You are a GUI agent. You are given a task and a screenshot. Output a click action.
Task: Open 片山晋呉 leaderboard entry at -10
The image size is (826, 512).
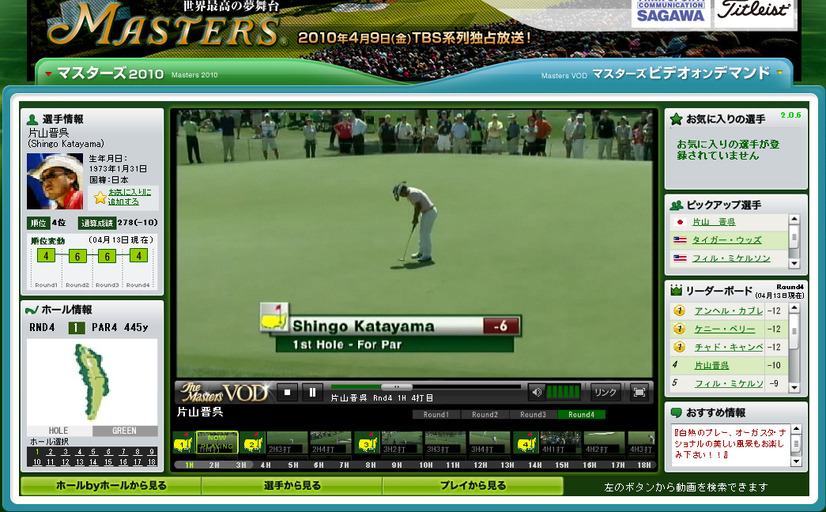click(711, 366)
